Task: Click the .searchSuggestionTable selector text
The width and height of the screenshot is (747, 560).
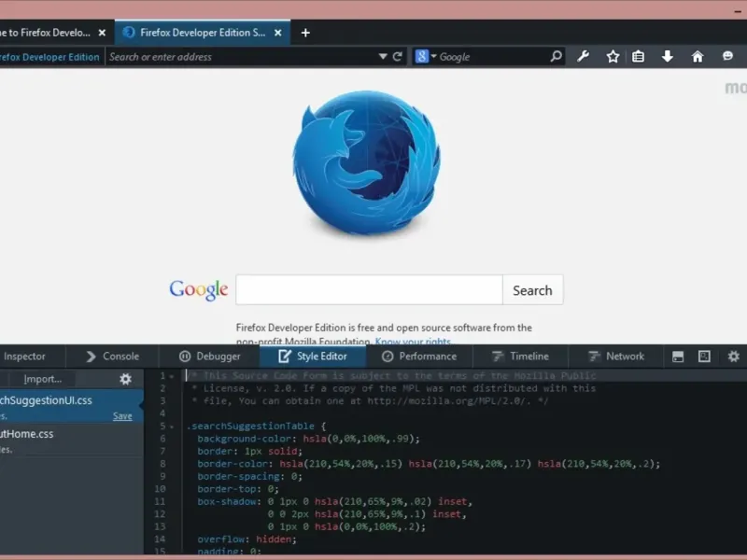Action: coord(250,427)
